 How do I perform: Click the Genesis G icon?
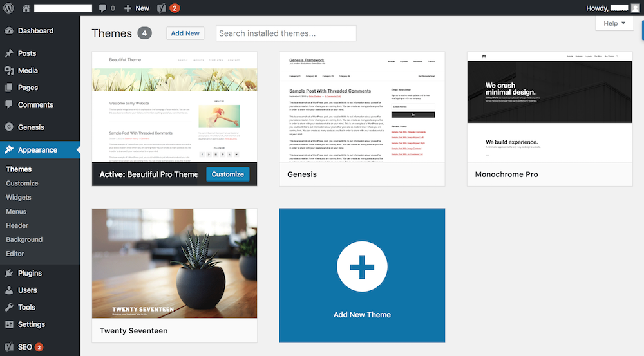[x=9, y=127]
